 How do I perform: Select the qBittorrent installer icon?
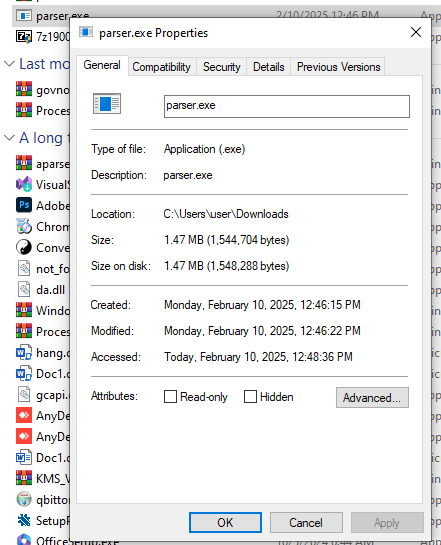(24, 499)
